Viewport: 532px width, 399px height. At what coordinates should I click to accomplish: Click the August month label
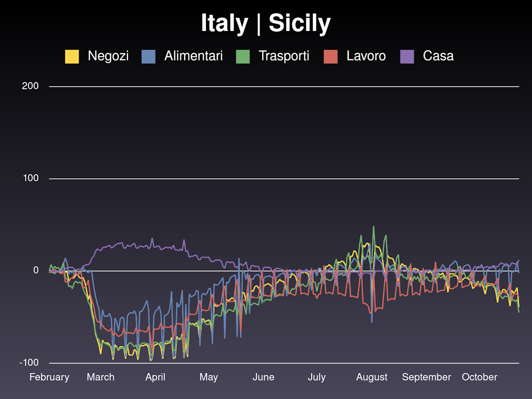tap(372, 377)
